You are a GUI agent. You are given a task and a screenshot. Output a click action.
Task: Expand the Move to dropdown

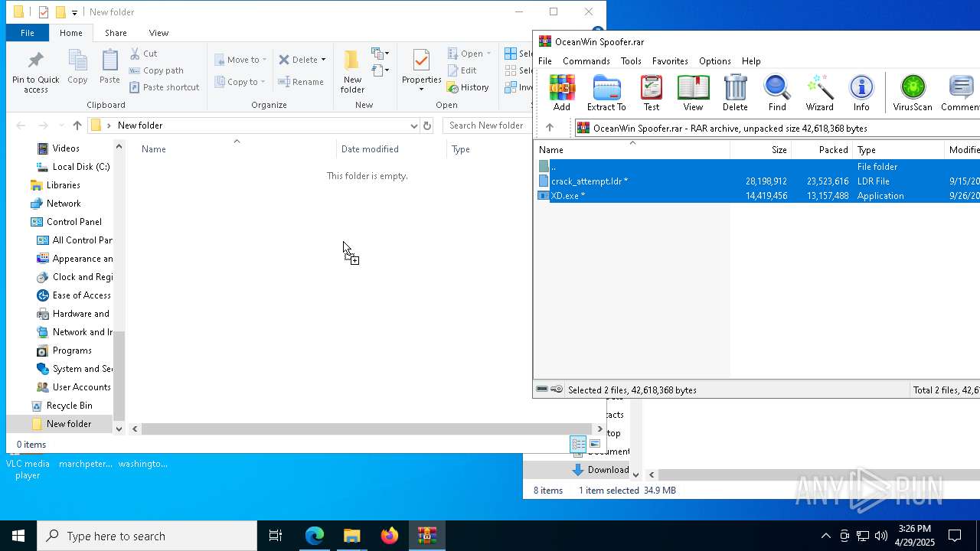tap(264, 60)
